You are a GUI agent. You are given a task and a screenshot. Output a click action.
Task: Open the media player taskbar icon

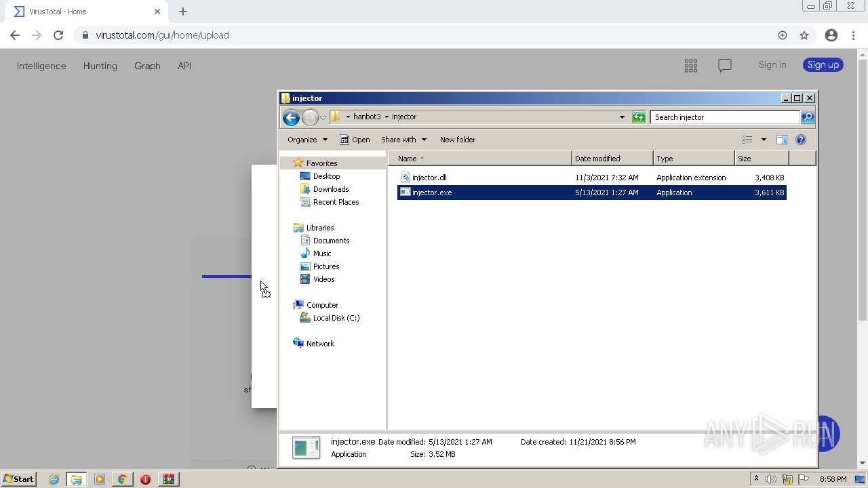[x=100, y=479]
